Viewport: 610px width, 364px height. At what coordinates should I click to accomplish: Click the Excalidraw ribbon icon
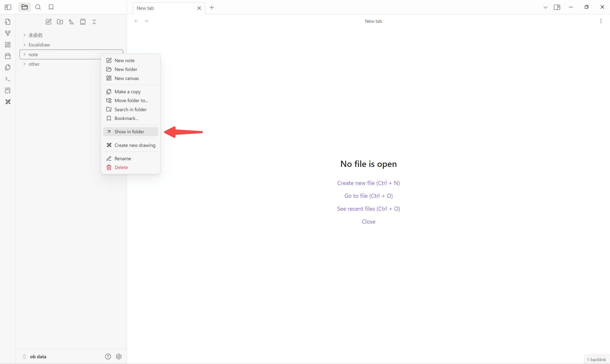[x=8, y=102]
